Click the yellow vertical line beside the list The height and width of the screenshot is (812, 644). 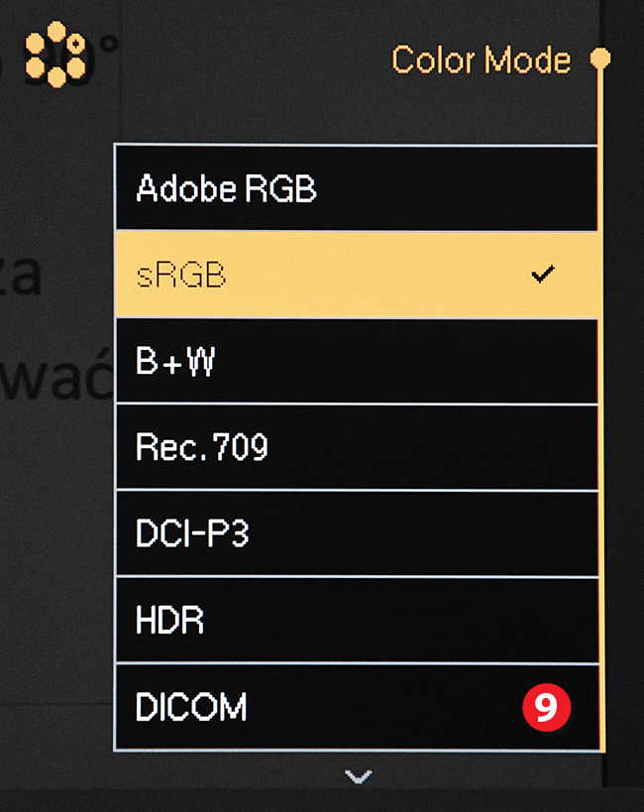[600, 397]
